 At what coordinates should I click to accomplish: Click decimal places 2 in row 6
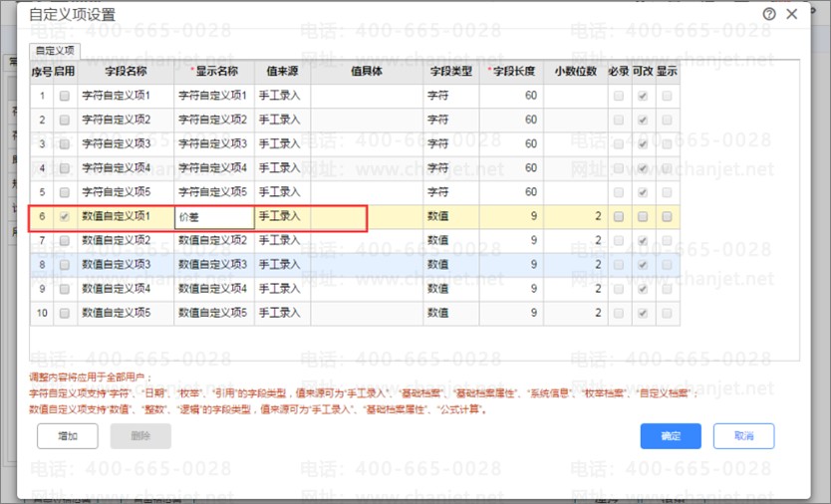pyautogui.click(x=576, y=216)
